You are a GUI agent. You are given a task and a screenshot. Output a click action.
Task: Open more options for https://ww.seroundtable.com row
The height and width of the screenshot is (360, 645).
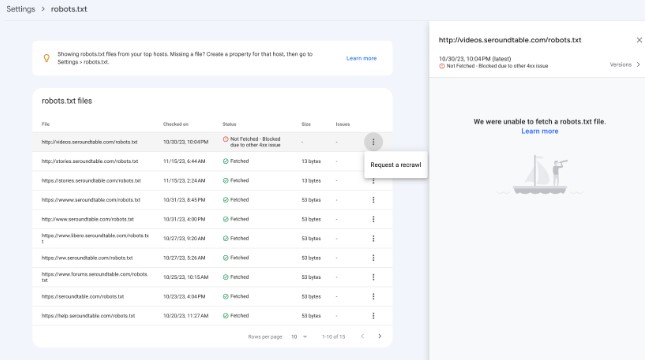click(x=373, y=258)
